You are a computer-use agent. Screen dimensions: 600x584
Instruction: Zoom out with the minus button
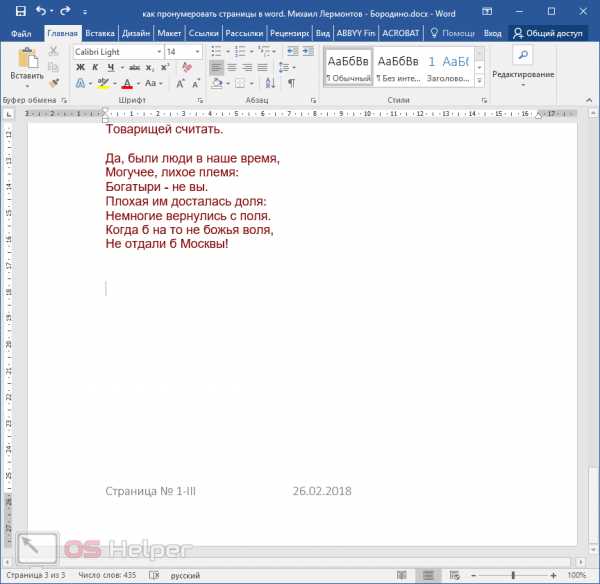tap(473, 575)
